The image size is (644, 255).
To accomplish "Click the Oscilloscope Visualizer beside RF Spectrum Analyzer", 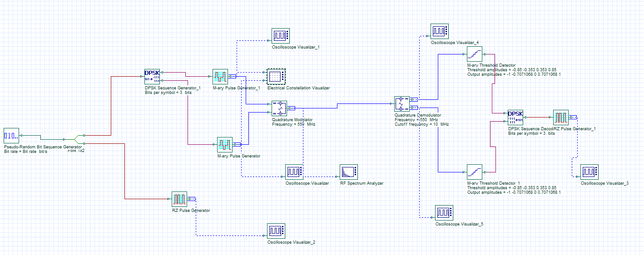I will [x=294, y=172].
